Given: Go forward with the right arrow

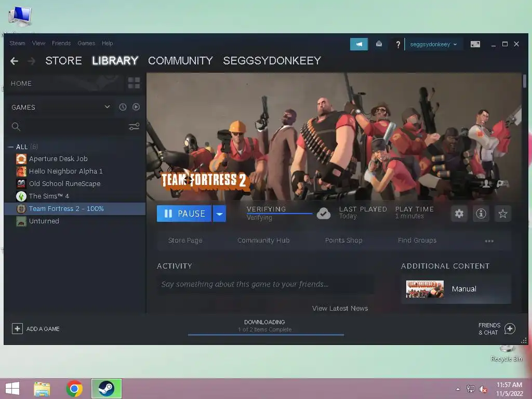Looking at the screenshot, I should [32, 61].
